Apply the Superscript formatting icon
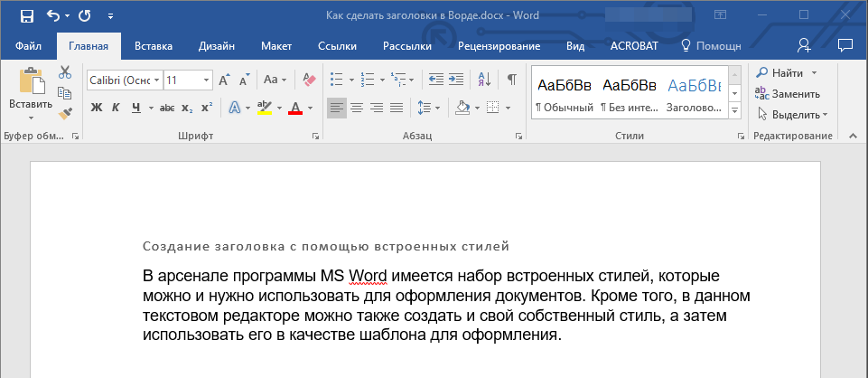 pyautogui.click(x=207, y=108)
